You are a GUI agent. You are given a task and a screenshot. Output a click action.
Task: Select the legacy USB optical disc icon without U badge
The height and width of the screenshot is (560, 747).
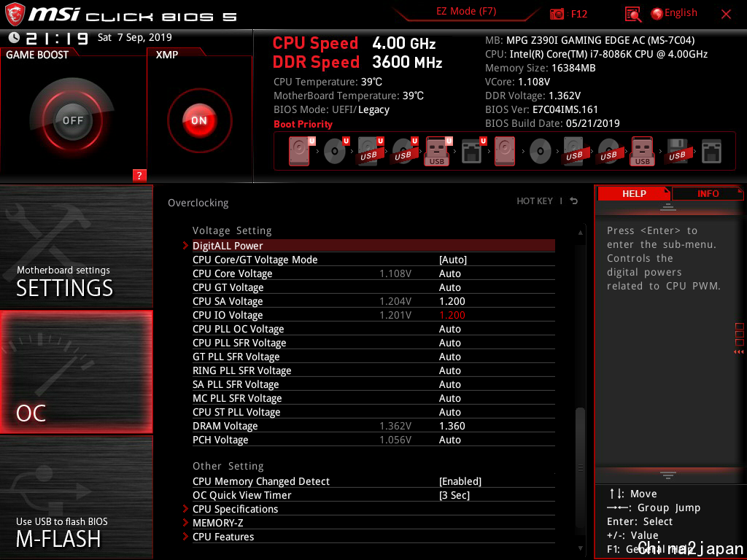click(609, 152)
